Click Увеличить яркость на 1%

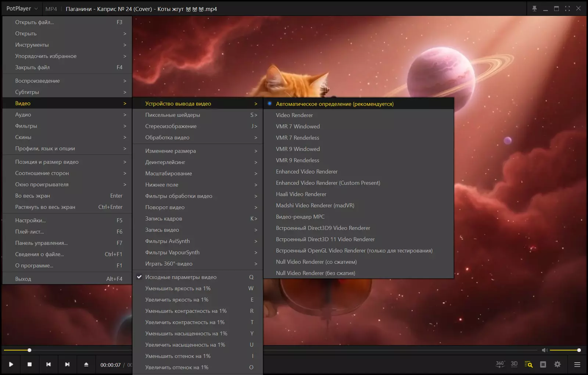click(198, 300)
